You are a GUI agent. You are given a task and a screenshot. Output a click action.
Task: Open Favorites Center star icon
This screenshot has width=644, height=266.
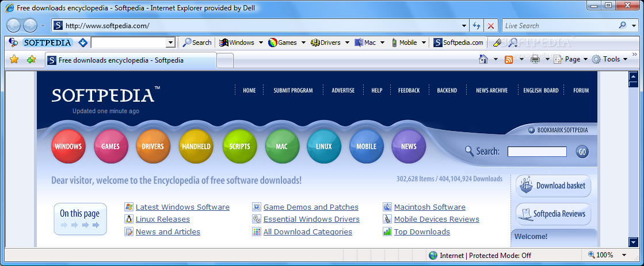(14, 59)
